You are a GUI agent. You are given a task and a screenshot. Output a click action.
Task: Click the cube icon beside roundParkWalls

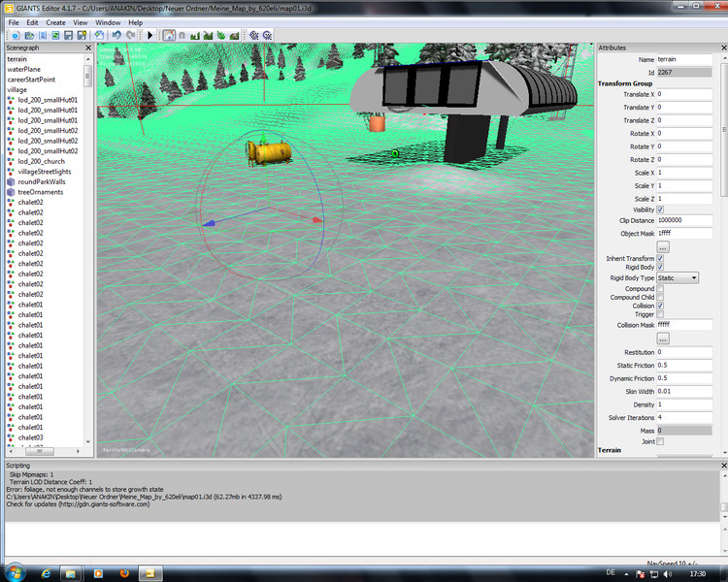(11, 182)
